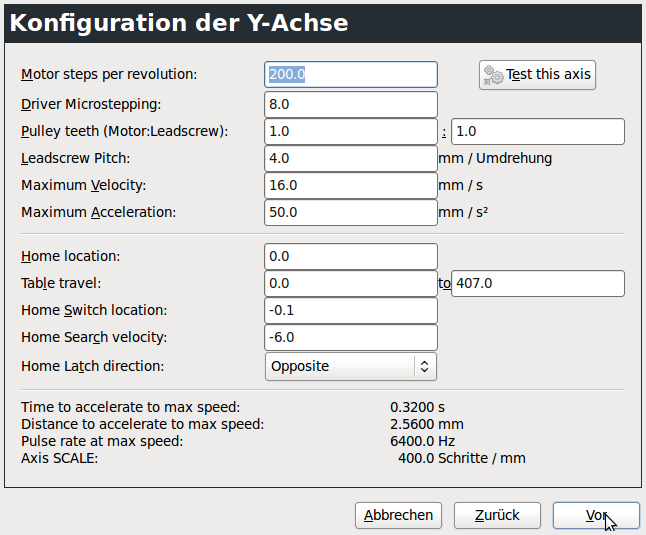Click the Home location field
The image size is (646, 535).
click(351, 256)
